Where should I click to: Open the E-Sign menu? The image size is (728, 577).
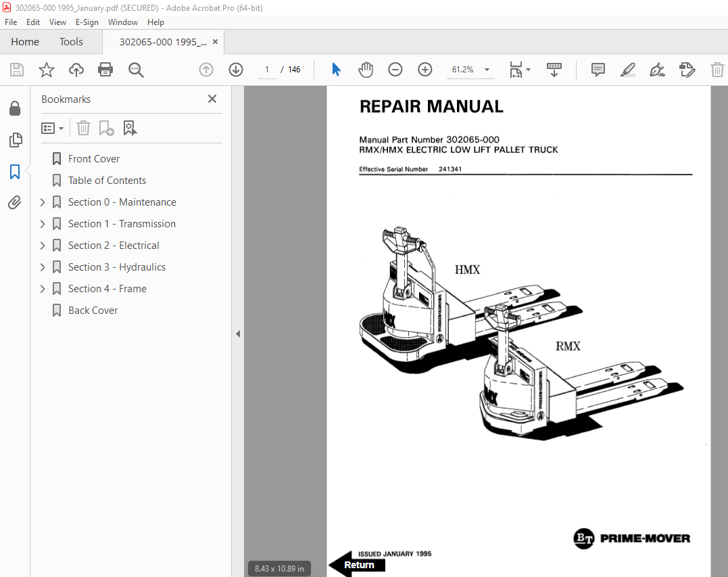[x=87, y=22]
